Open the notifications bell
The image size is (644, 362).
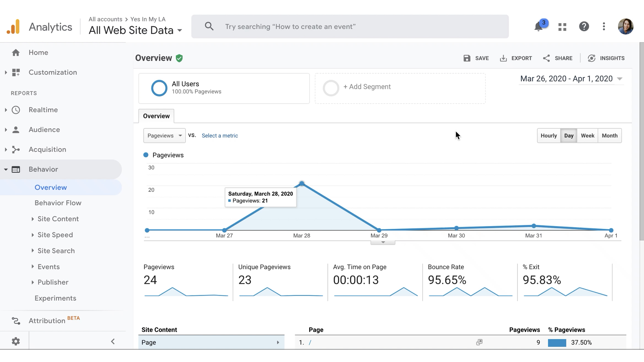539,26
